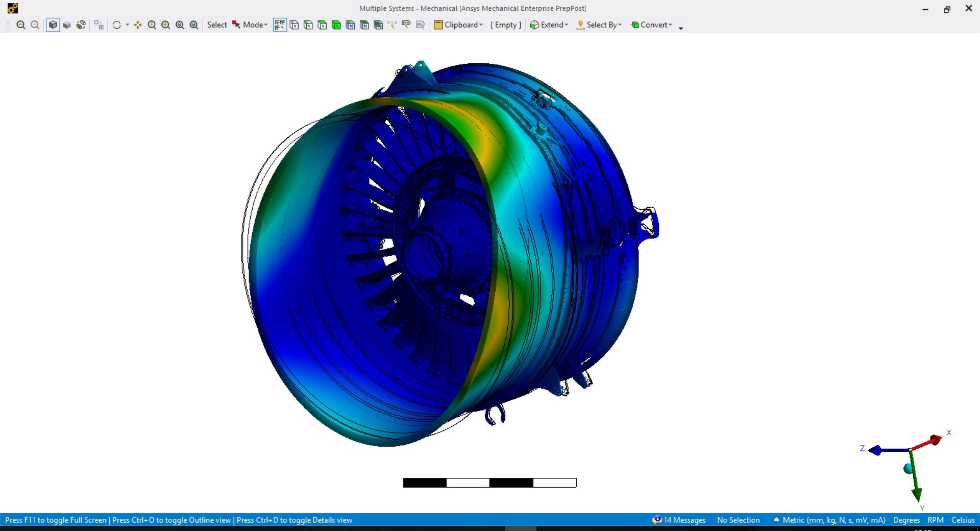Switch to body selection filter mode

pyautogui.click(x=336, y=25)
